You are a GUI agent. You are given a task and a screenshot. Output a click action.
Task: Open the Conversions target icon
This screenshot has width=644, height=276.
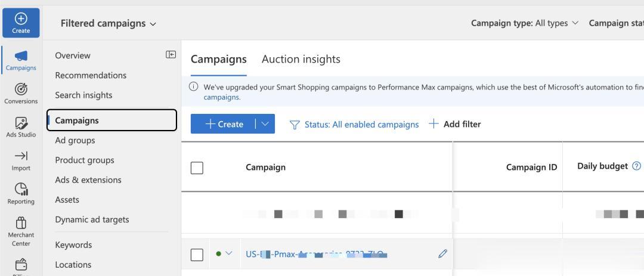[21, 89]
